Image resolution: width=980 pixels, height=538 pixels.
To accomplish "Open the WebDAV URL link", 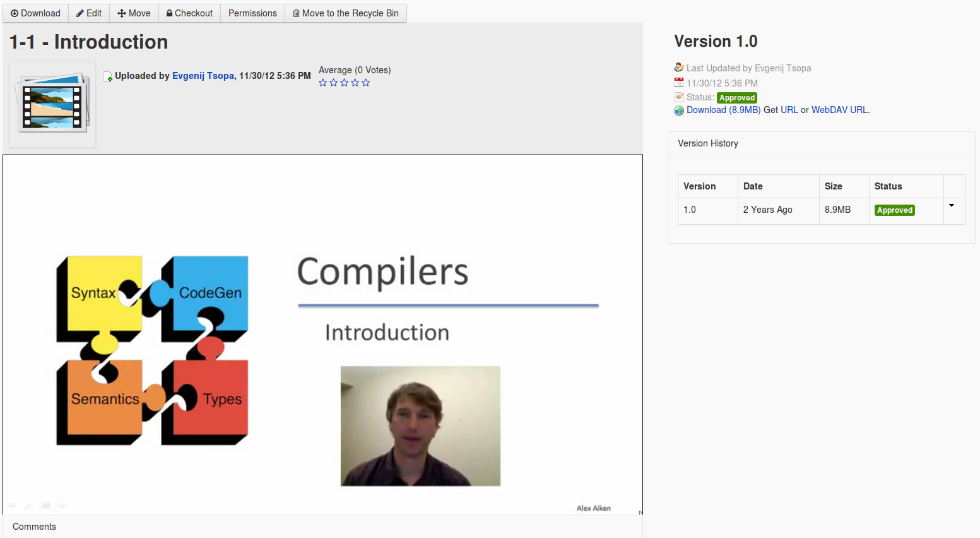I will [x=839, y=110].
